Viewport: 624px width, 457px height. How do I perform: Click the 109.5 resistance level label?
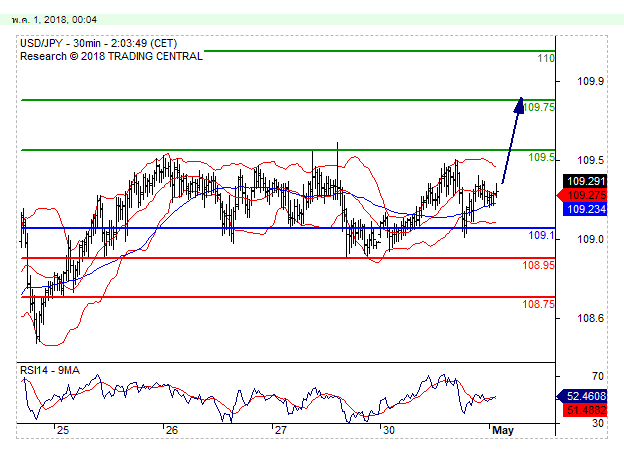[x=541, y=157]
